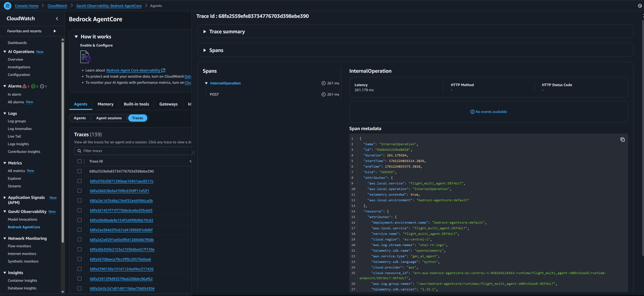Click the green OK alarms check icon
644x296 pixels.
pos(33,86)
